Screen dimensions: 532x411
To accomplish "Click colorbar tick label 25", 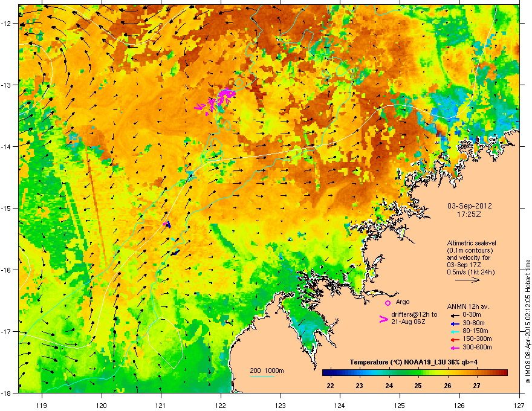I will (x=418, y=386).
